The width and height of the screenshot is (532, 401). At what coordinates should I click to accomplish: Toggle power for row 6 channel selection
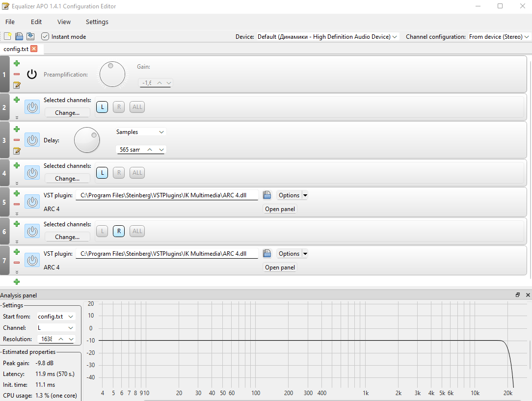[x=32, y=231]
